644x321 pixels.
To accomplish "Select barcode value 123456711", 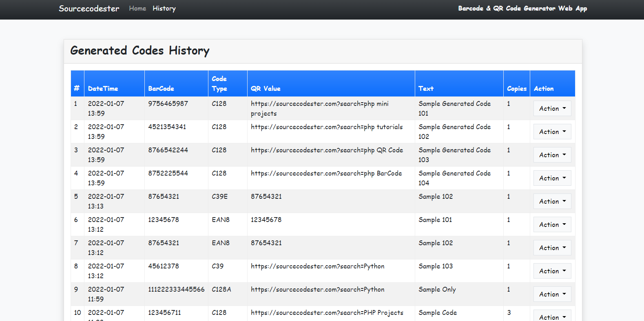I will pyautogui.click(x=164, y=313).
